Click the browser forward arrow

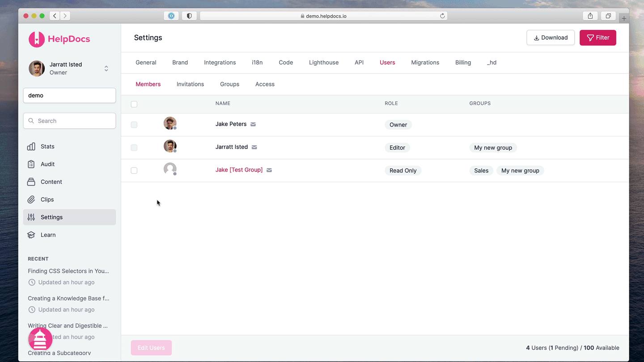pyautogui.click(x=65, y=16)
